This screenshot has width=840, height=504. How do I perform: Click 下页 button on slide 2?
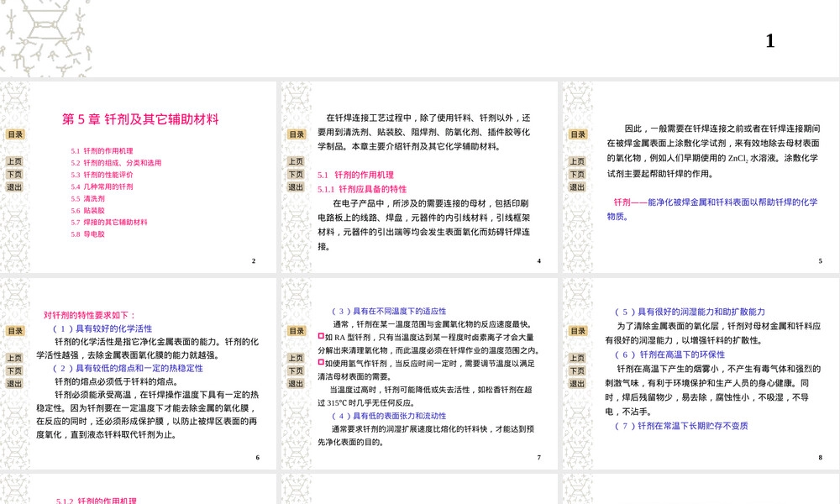tap(14, 174)
